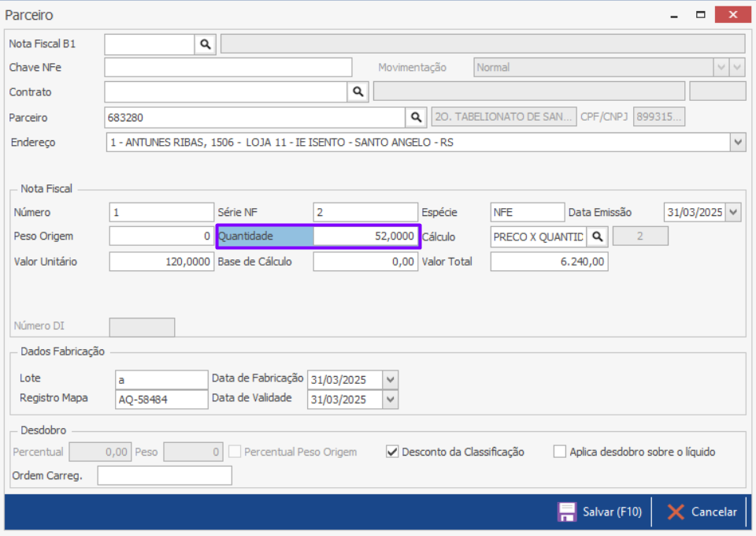Click CPF/CNPJ box showing 899315...
Screen dimensions: 756x536
[658, 117]
